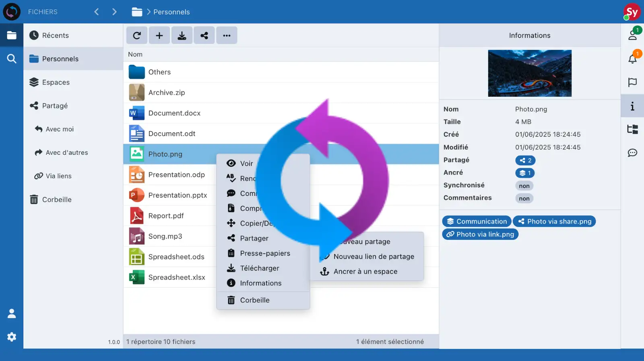Open the three-dots more options button
Viewport: 644px width, 361px height.
pos(227,35)
